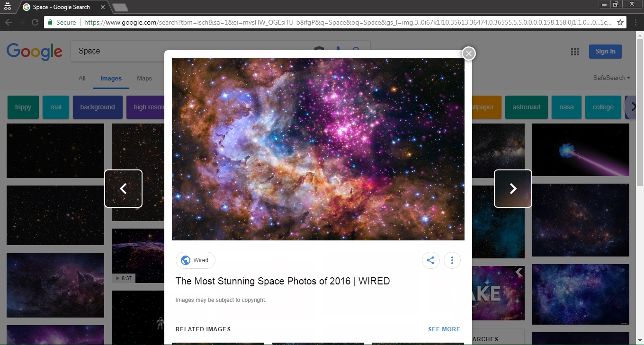Screen dimensions: 644x345
Task: Bookmark this page with the star icon
Action: [620, 22]
